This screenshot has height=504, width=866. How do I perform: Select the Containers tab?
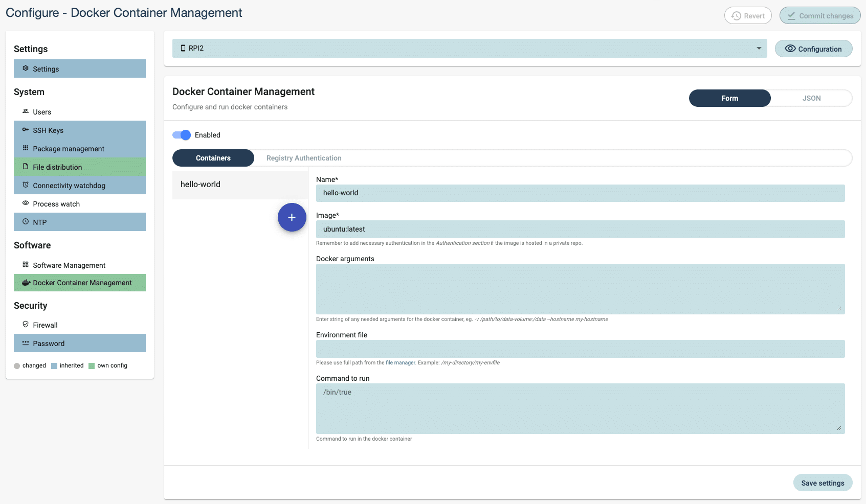click(213, 158)
